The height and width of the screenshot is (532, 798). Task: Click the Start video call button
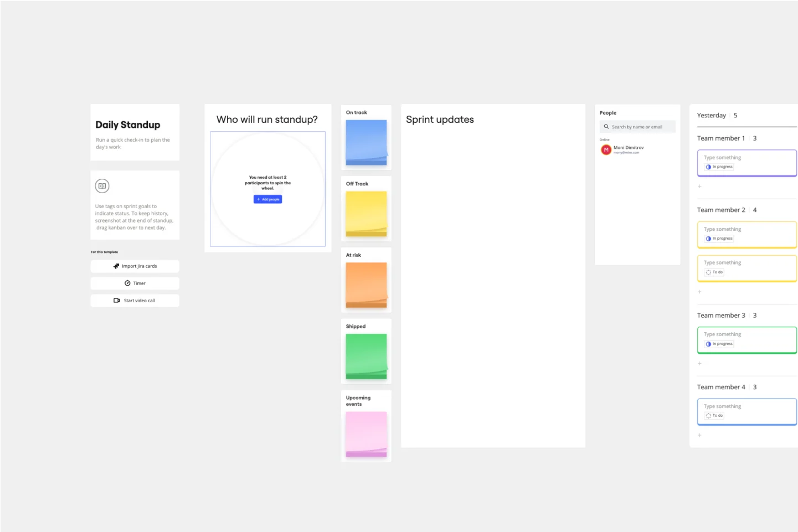(135, 301)
